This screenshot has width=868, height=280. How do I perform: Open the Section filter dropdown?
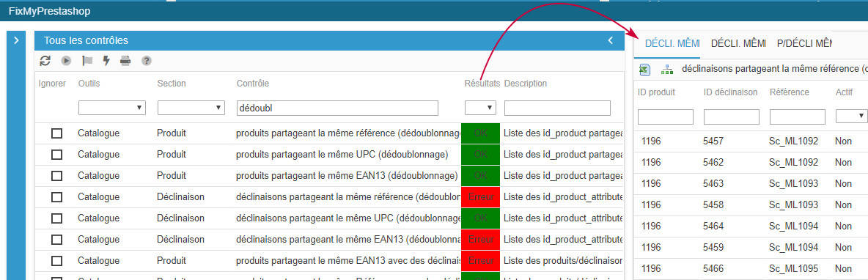pos(191,108)
